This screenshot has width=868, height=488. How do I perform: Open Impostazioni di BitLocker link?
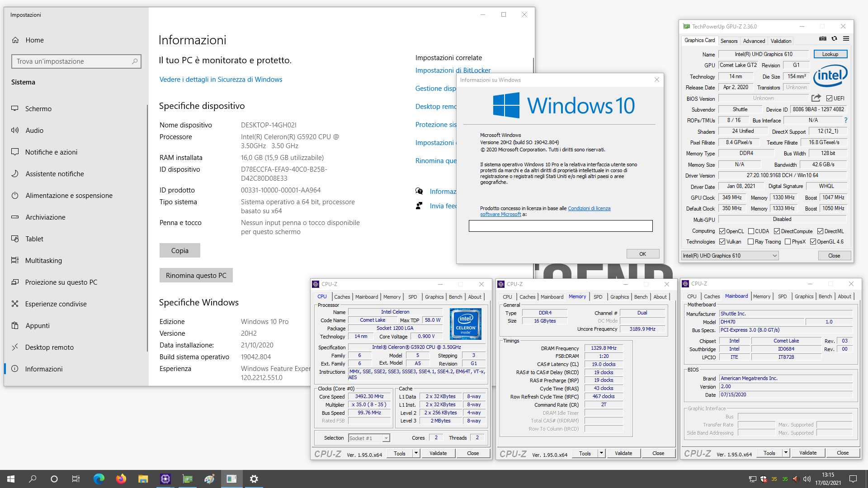(x=453, y=70)
